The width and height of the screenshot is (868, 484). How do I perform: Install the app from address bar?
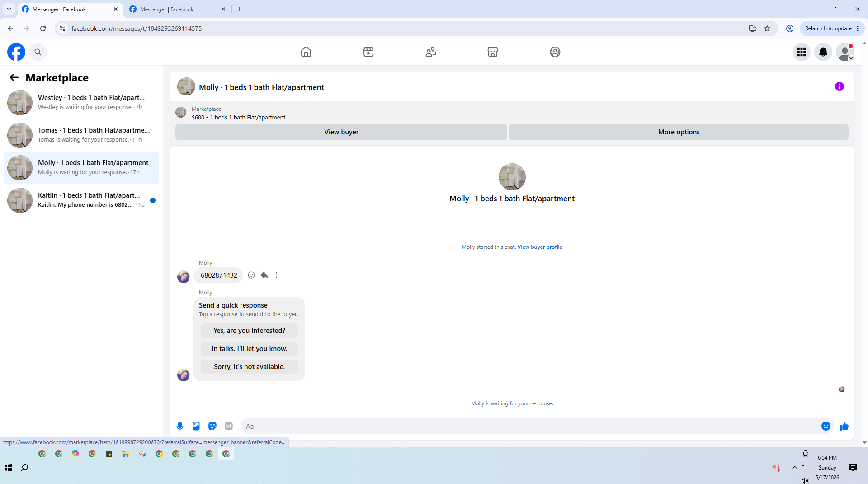coord(753,28)
